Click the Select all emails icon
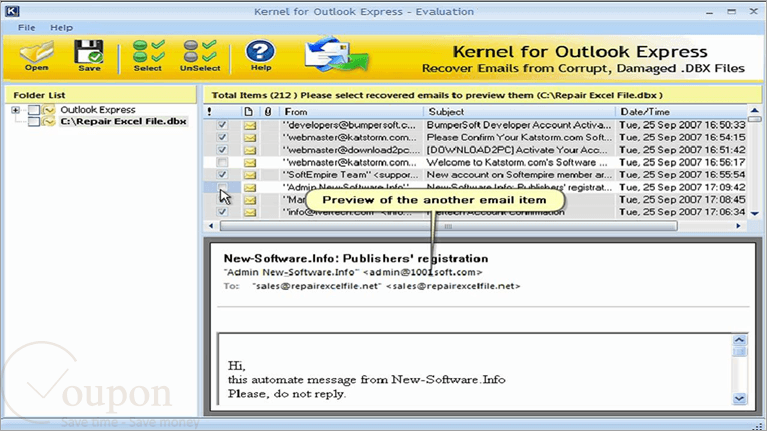The height and width of the screenshot is (431, 767). [x=148, y=56]
